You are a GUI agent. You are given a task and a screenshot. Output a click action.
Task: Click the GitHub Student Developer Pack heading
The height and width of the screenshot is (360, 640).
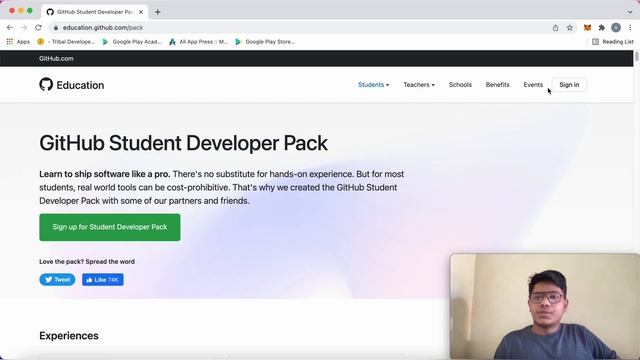click(x=183, y=143)
